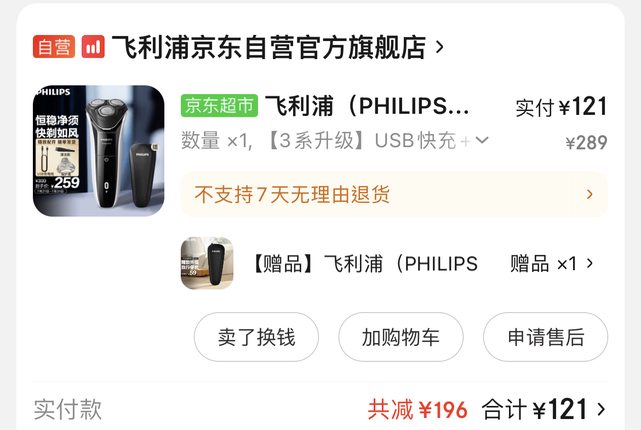Expand the 合计 ¥121 payment breakdown
The image size is (641, 430).
click(544, 409)
